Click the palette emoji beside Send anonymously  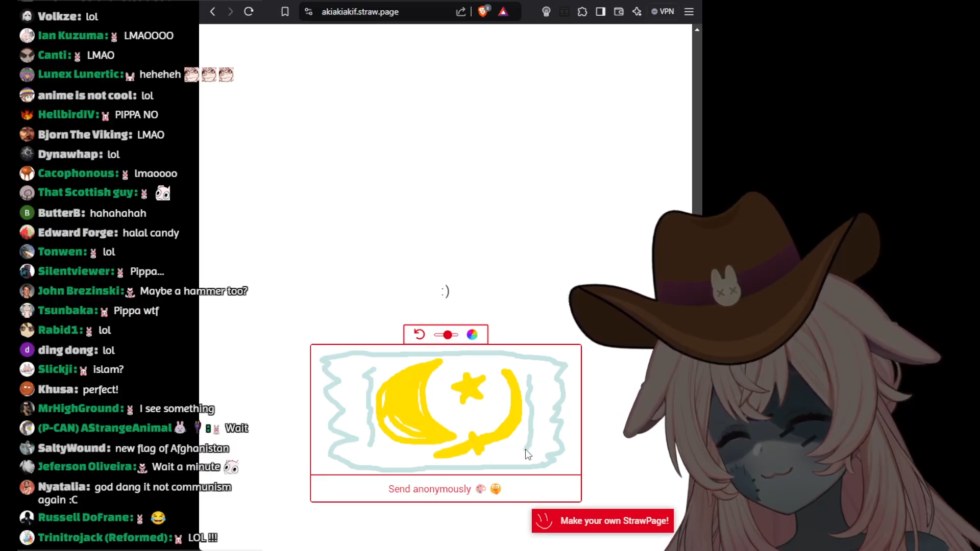(481, 489)
